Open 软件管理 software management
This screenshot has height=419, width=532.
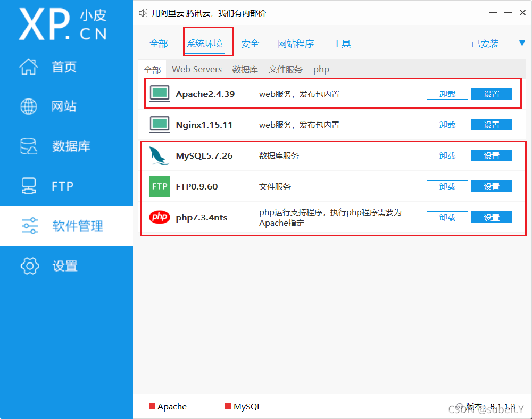point(64,226)
